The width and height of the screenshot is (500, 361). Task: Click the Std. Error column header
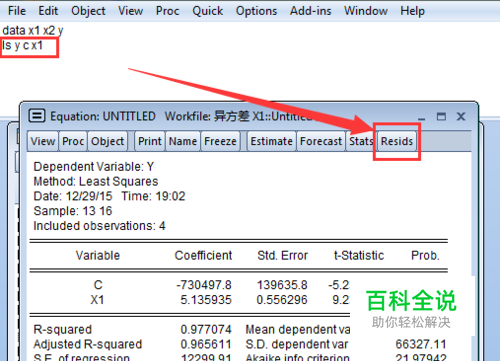coord(282,256)
